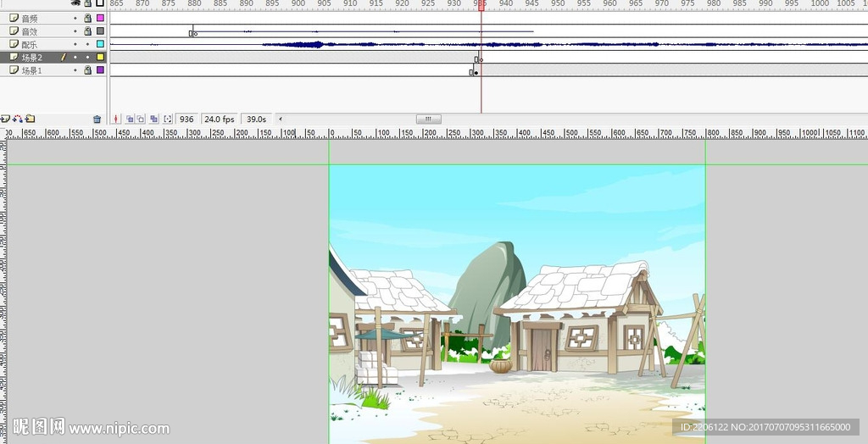Click the New Layer icon
The width and height of the screenshot is (868, 444).
(6, 119)
